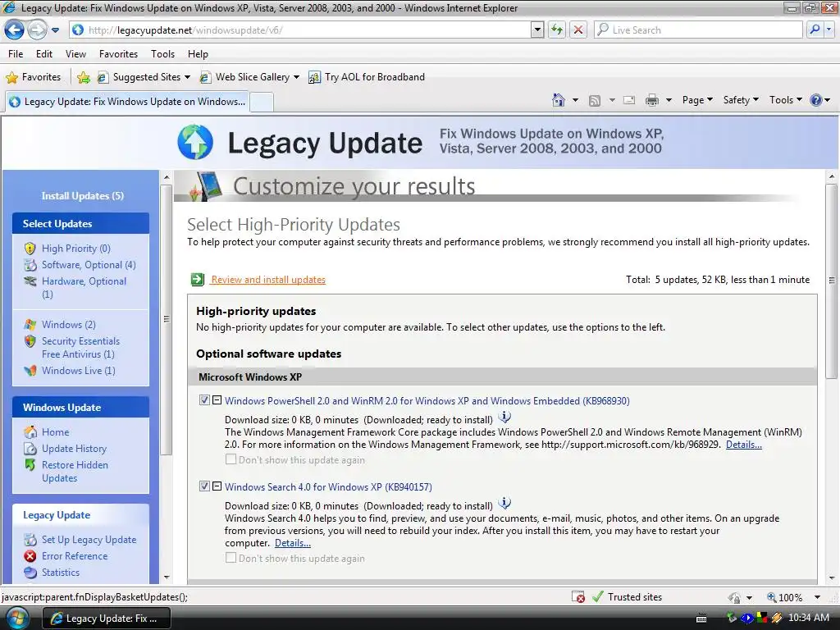This screenshot has width=840, height=630.
Task: Click the Statistics pie chart icon
Action: pos(30,573)
